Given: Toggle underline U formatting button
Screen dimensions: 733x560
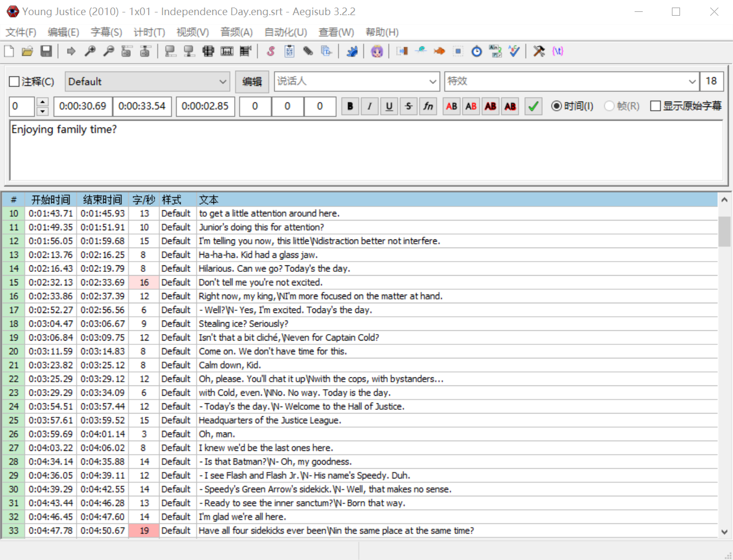Looking at the screenshot, I should (389, 106).
